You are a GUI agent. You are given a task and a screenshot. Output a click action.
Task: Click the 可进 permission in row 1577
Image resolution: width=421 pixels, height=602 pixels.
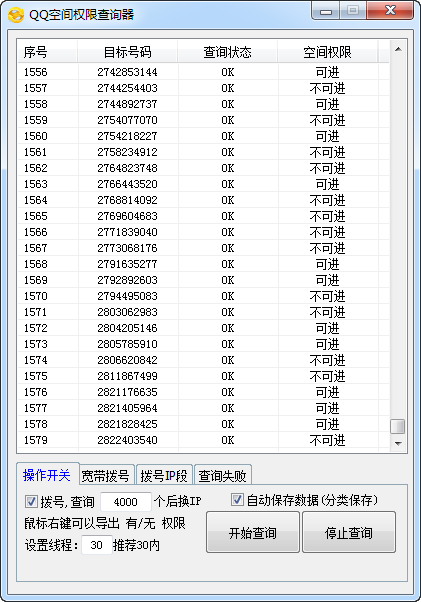click(327, 408)
